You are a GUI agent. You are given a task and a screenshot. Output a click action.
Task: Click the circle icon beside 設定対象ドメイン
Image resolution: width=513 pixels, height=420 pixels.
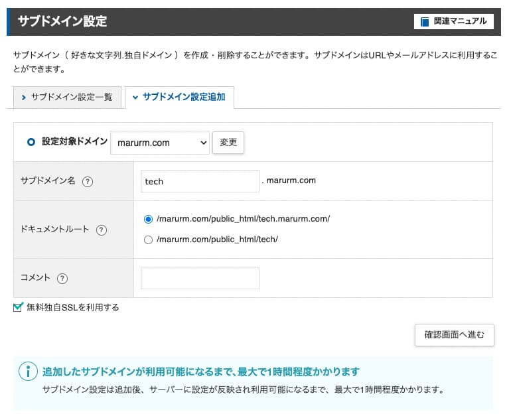(x=31, y=142)
